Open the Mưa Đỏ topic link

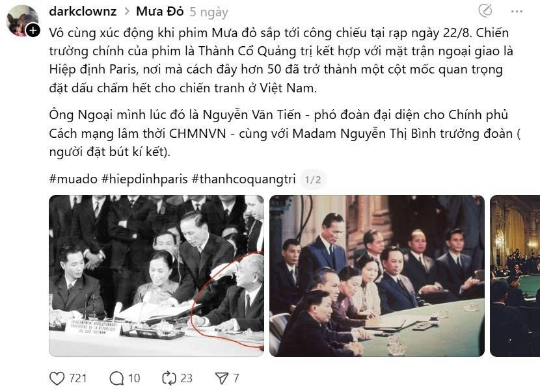click(x=160, y=11)
